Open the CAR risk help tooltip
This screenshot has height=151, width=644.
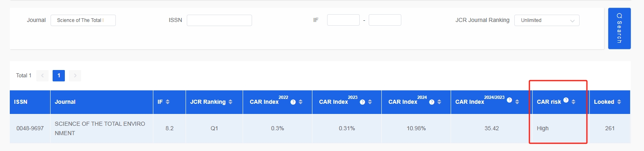point(566,100)
